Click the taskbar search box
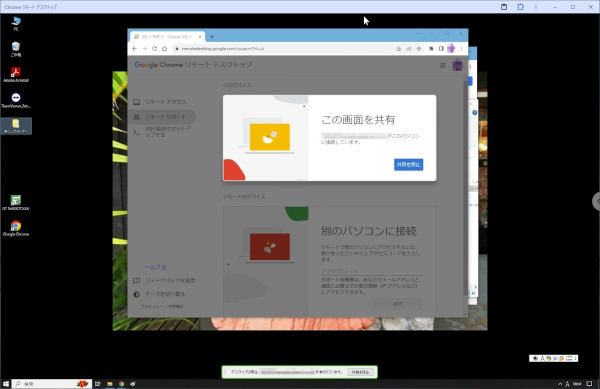Image resolution: width=600 pixels, height=389 pixels. pyautogui.click(x=52, y=384)
